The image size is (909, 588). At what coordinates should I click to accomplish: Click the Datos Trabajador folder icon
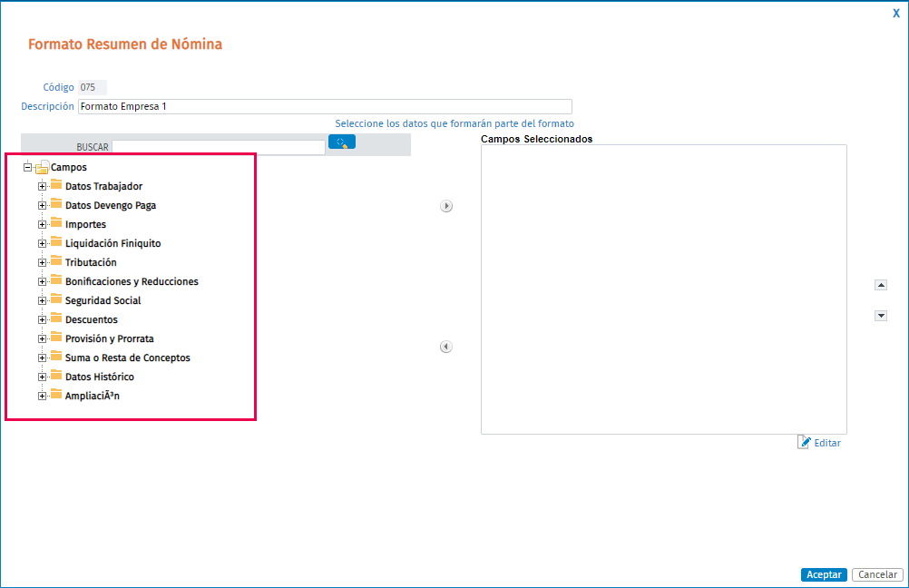[56, 185]
